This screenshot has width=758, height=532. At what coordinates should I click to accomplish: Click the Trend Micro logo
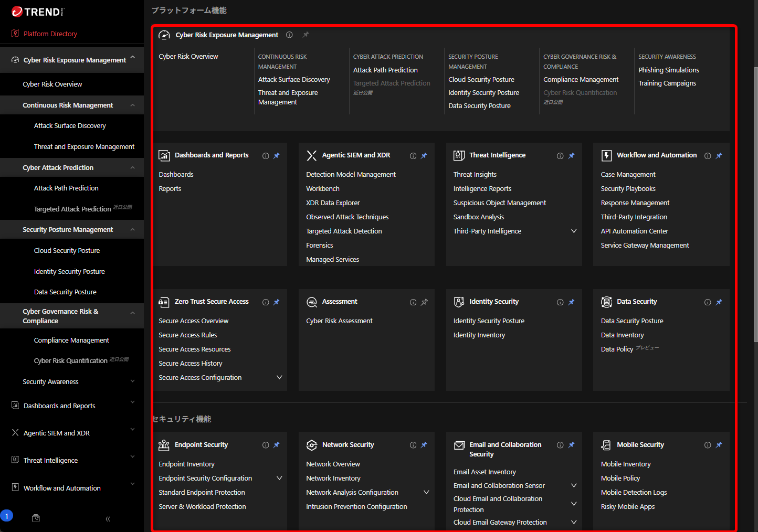tap(38, 12)
